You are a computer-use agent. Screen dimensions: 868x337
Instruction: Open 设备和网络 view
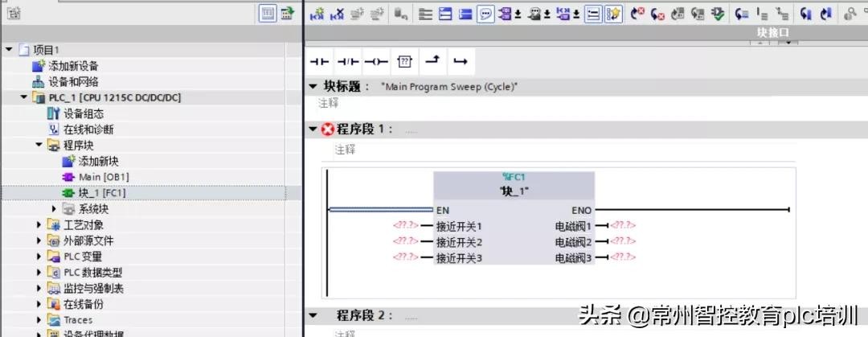pyautogui.click(x=73, y=82)
